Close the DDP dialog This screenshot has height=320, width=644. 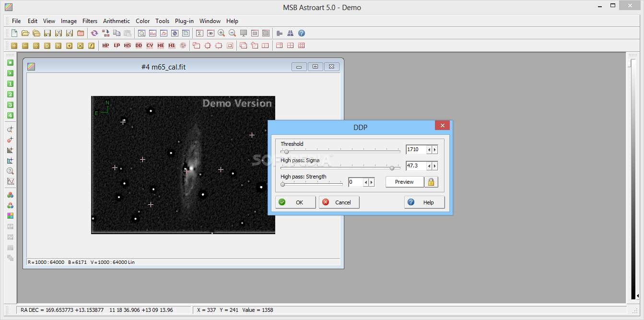coord(442,126)
